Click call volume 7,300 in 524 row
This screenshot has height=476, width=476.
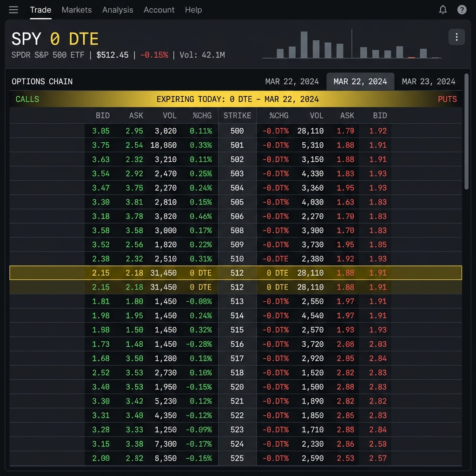(x=165, y=444)
